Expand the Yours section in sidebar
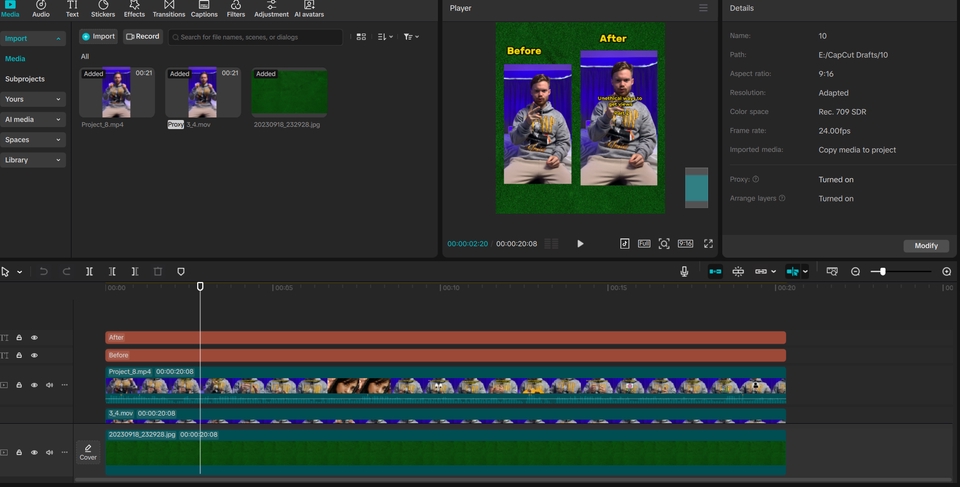The width and height of the screenshot is (960, 487). pyautogui.click(x=33, y=99)
